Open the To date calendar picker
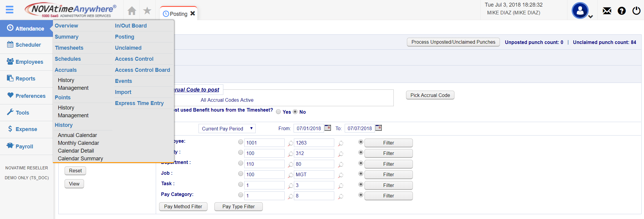The width and height of the screenshot is (644, 219). pyautogui.click(x=379, y=128)
